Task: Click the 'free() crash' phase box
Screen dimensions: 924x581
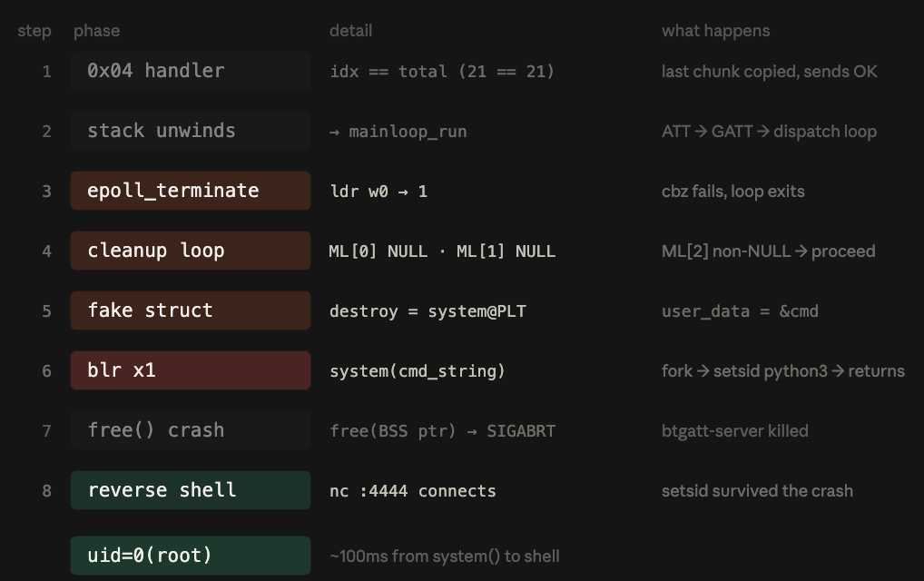Action: tap(191, 430)
